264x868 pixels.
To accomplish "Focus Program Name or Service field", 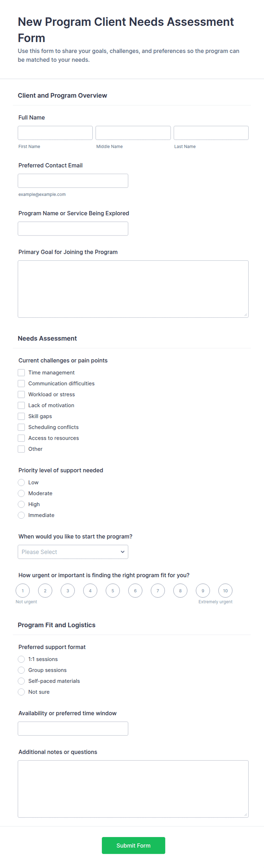I will (73, 229).
